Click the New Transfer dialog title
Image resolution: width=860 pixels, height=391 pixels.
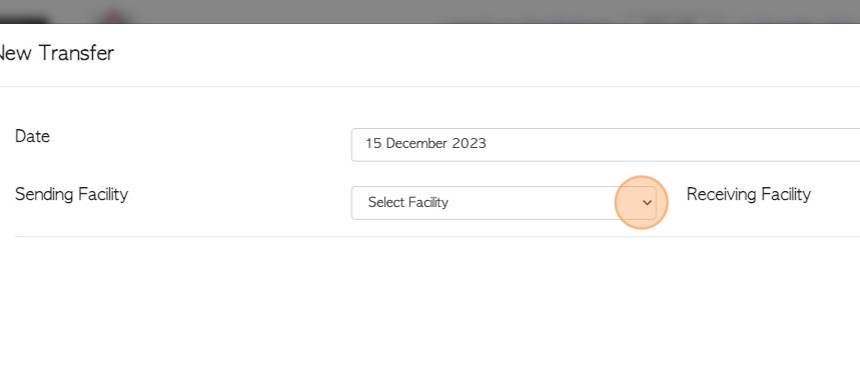tap(55, 53)
